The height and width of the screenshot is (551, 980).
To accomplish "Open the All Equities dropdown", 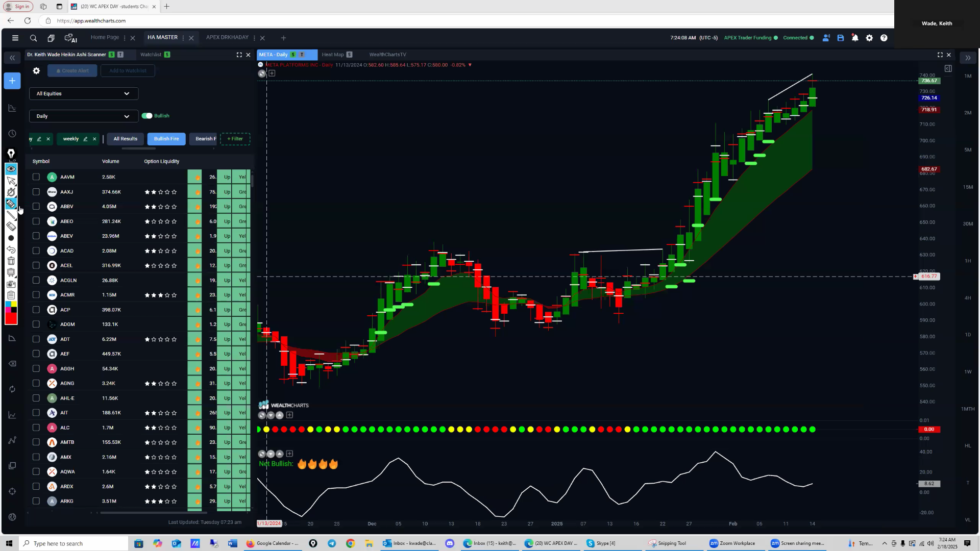I will click(x=84, y=94).
